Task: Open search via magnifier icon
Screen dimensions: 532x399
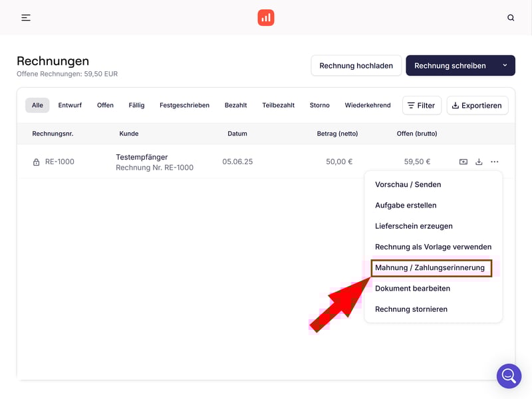Action: coord(511,18)
